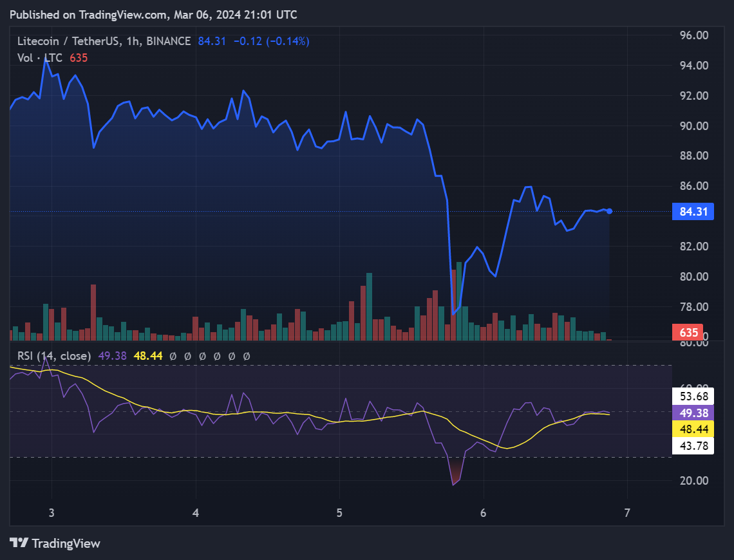734x560 pixels.
Task: Click the white 53.68 RSI axis tag
Action: tap(692, 396)
